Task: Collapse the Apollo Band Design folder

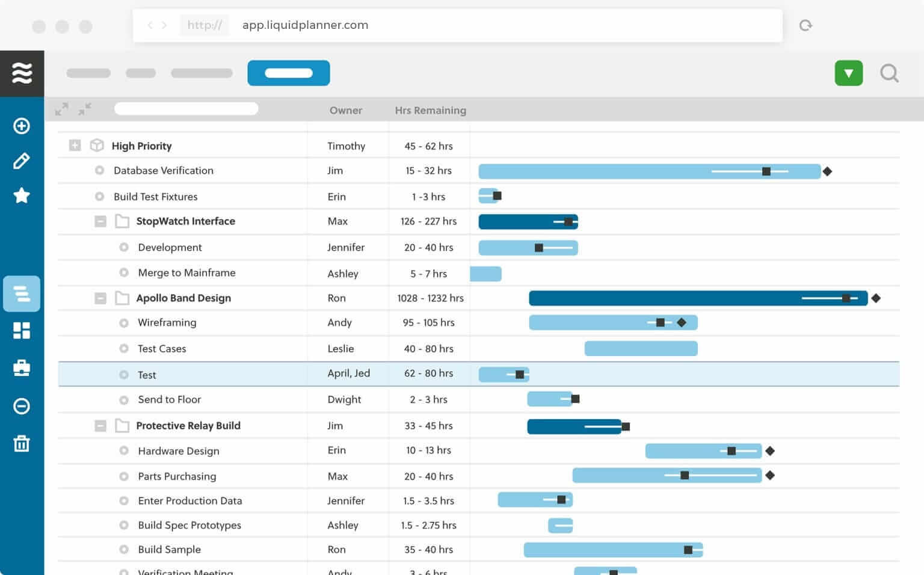Action: coord(100,298)
